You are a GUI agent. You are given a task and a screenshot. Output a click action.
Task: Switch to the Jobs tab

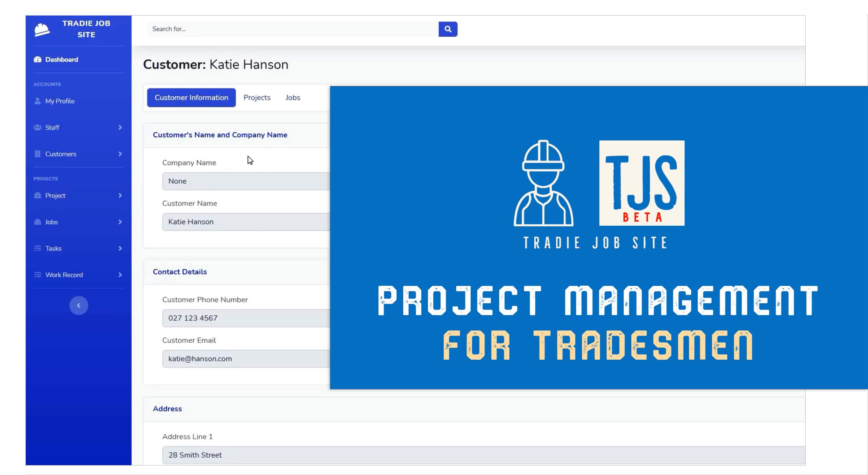coord(293,97)
